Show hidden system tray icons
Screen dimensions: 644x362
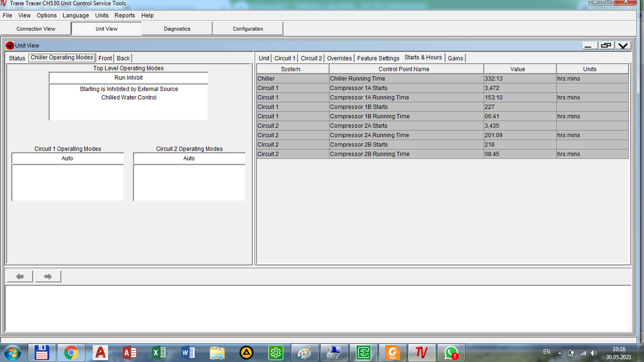[x=560, y=353]
